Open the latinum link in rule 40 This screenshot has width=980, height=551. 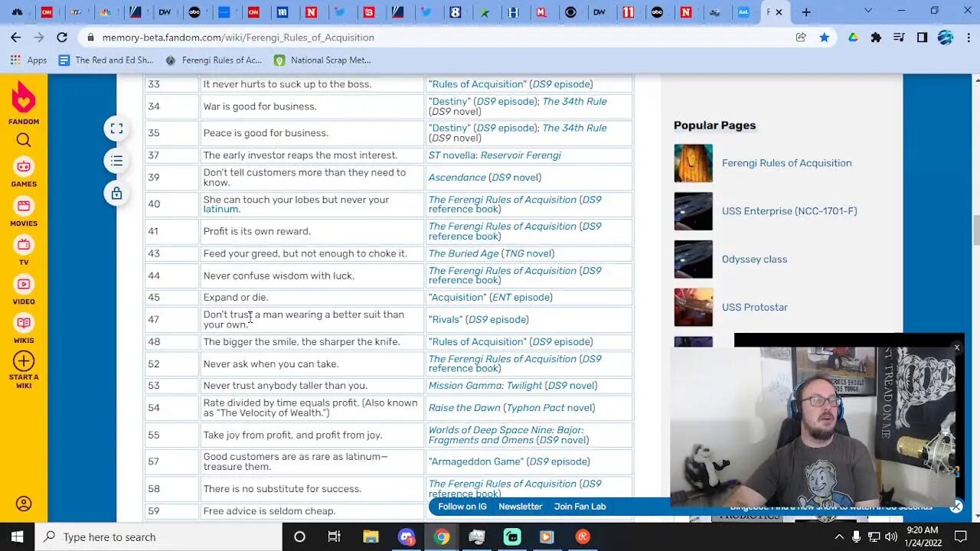[x=220, y=209]
